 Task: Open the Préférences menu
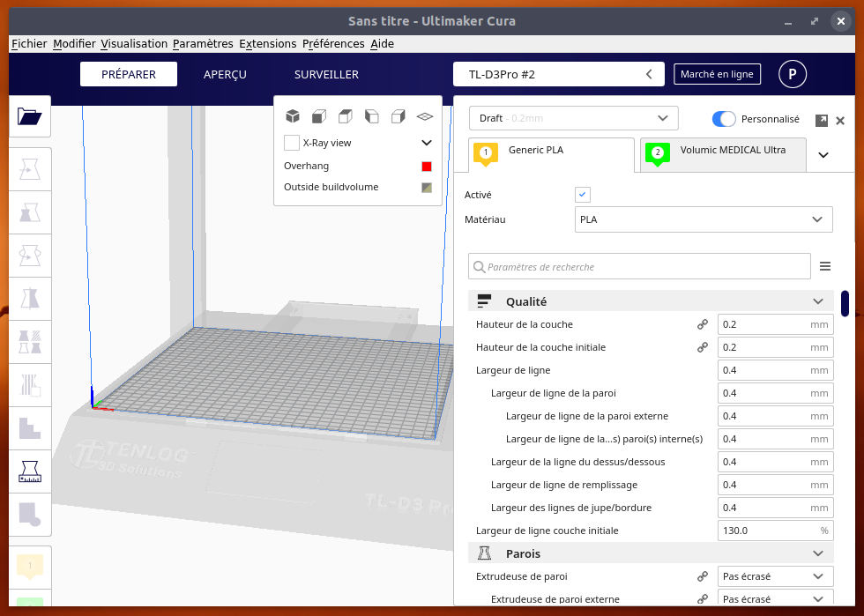tap(333, 43)
